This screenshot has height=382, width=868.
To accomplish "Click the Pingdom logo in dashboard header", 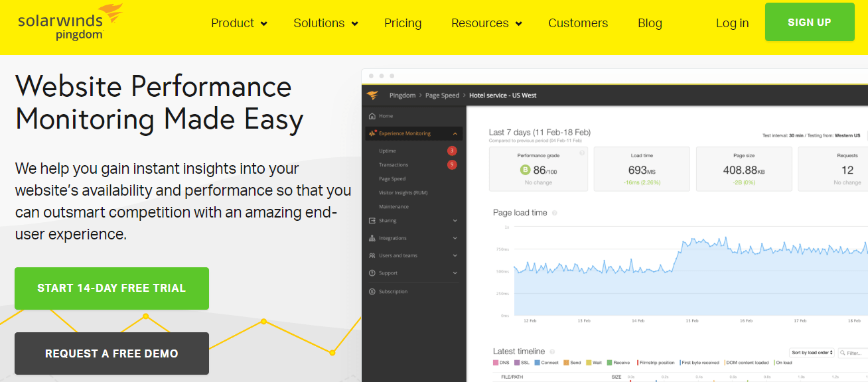I will point(372,95).
